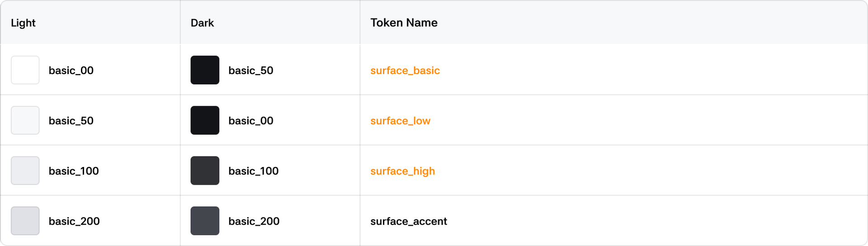Click the light basic_00 white swatch
Viewport: 868px width, 246px height.
click(25, 70)
